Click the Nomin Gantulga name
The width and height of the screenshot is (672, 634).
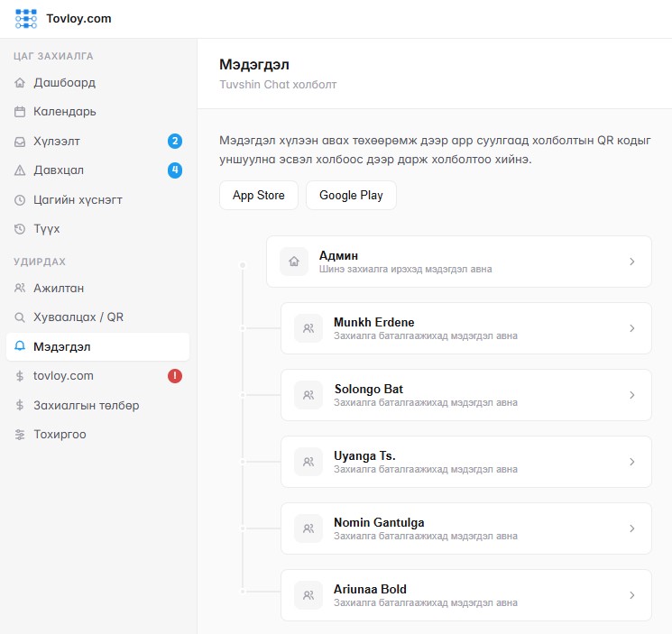(379, 523)
